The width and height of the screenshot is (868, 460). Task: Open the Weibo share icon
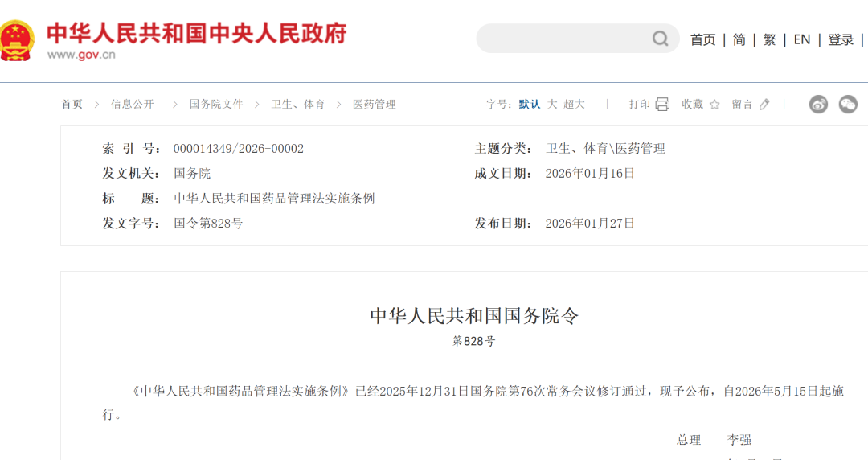pyautogui.click(x=818, y=104)
